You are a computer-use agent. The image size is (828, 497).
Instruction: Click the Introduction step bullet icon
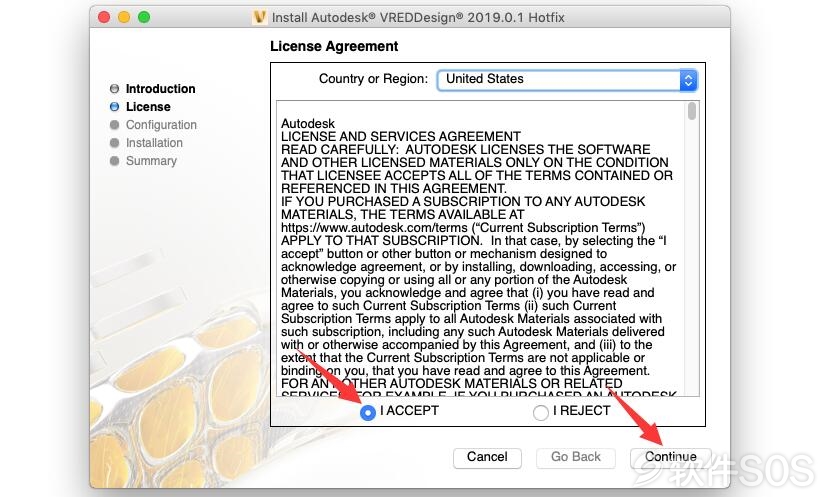pyautogui.click(x=114, y=89)
